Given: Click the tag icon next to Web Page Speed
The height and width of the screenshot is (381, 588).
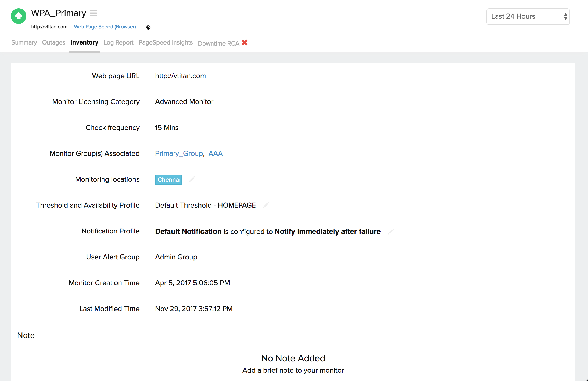Looking at the screenshot, I should click(x=148, y=27).
